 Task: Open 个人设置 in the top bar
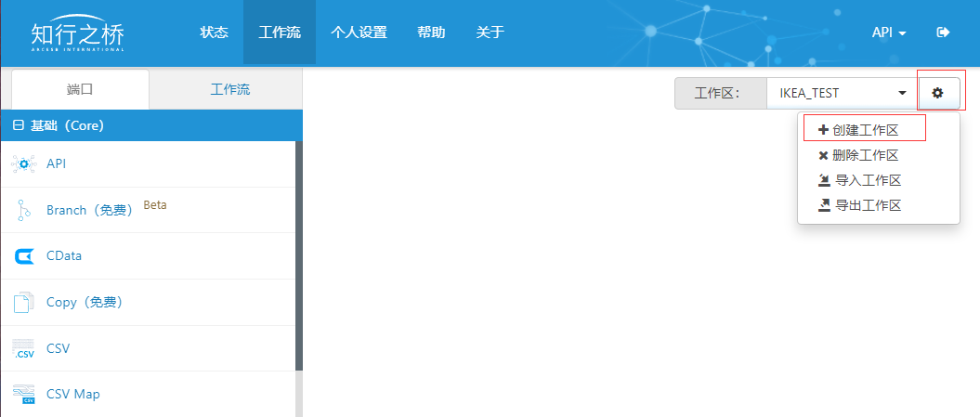[x=359, y=33]
